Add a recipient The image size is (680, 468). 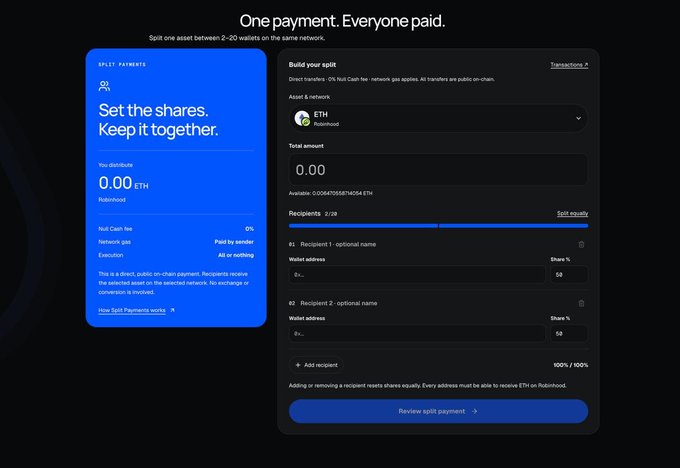[316, 365]
